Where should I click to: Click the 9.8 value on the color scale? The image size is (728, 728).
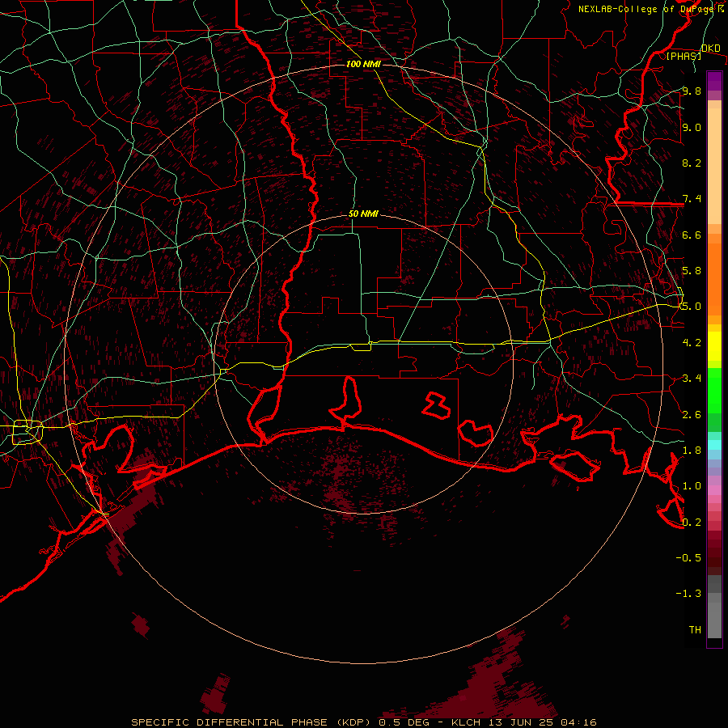[692, 91]
